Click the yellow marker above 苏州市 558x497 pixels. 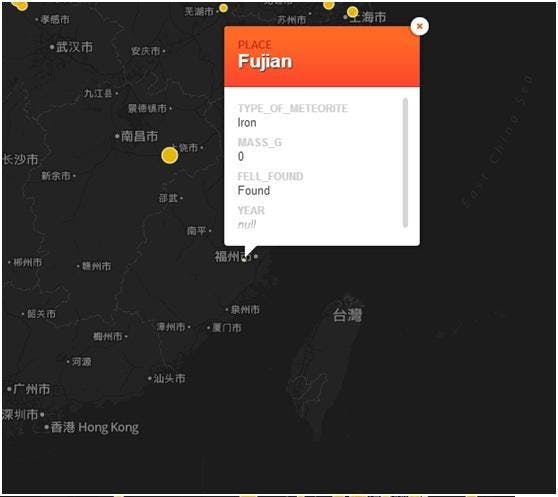pos(328,5)
